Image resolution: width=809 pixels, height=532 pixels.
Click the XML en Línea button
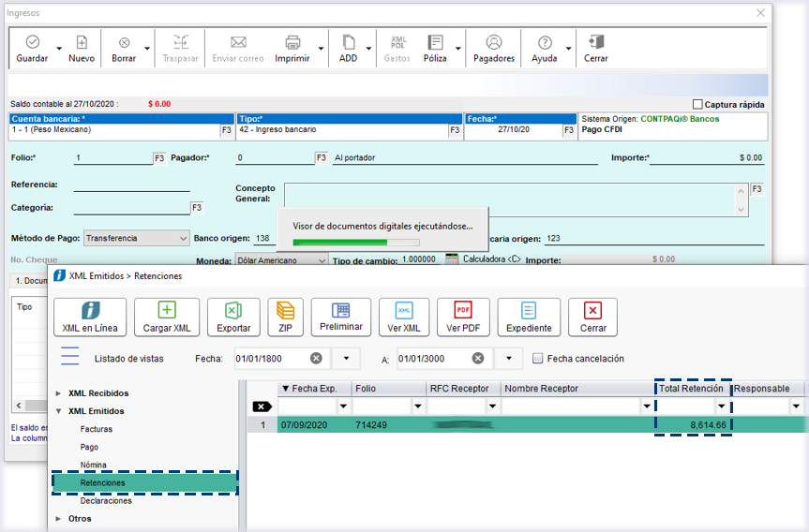point(90,317)
